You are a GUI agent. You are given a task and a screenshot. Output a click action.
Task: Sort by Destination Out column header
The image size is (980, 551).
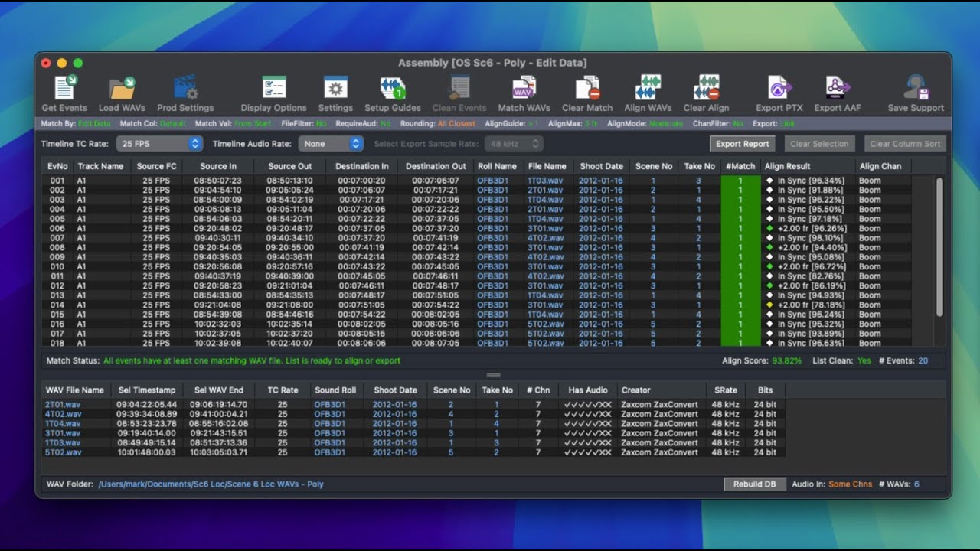click(x=436, y=166)
